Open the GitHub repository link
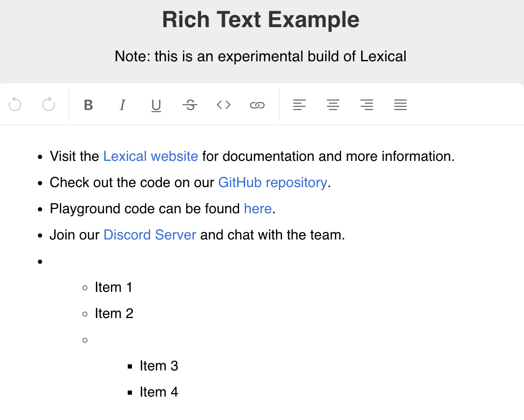This screenshot has height=420, width=524. (x=273, y=182)
